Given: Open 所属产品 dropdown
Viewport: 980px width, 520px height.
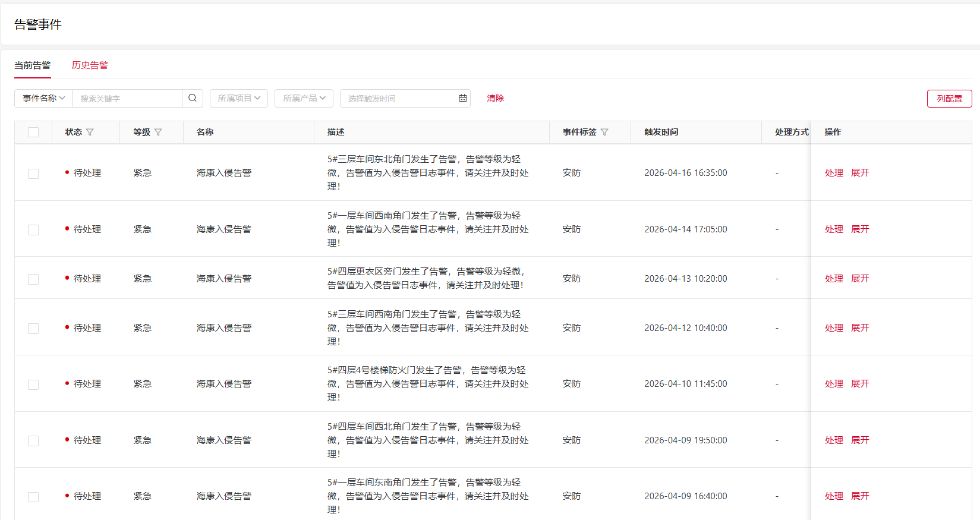Looking at the screenshot, I should click(x=304, y=98).
